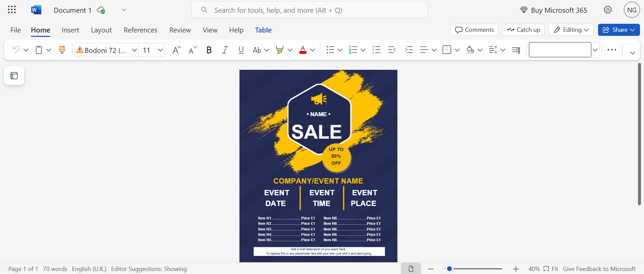The height and width of the screenshot is (274, 644).
Task: Zoom out with the minus button
Action: pos(431,269)
